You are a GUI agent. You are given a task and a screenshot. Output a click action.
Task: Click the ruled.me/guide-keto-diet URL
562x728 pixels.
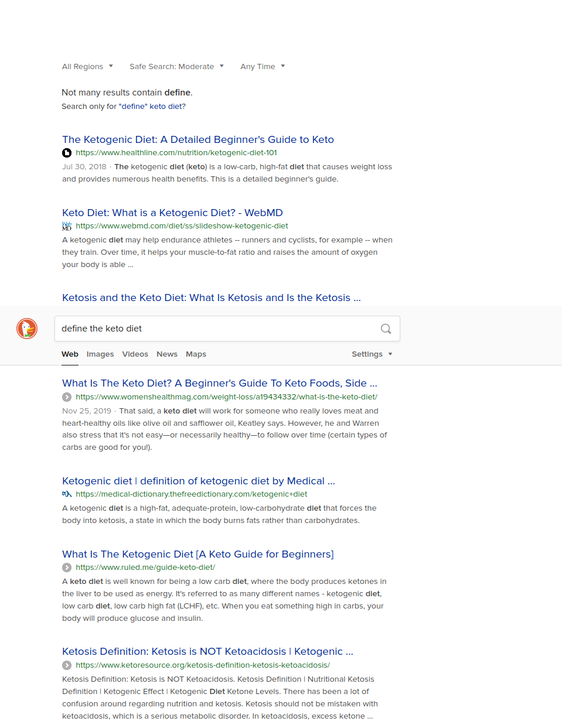click(145, 568)
